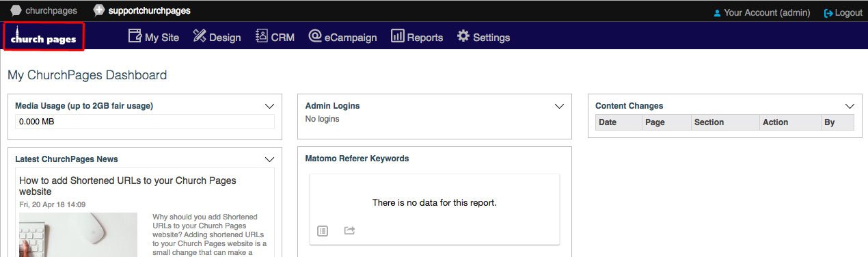This screenshot has height=257, width=868.
Task: Open the Shortened URLs news article
Action: click(x=128, y=186)
